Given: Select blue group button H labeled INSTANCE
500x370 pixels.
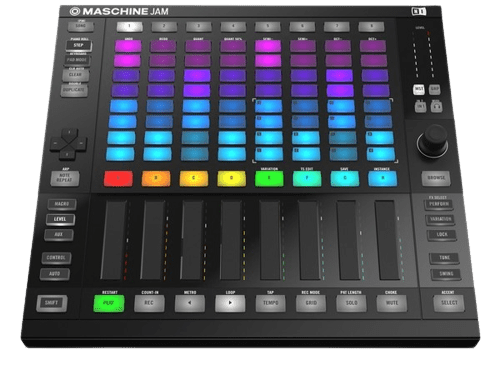Looking at the screenshot, I should [x=383, y=178].
